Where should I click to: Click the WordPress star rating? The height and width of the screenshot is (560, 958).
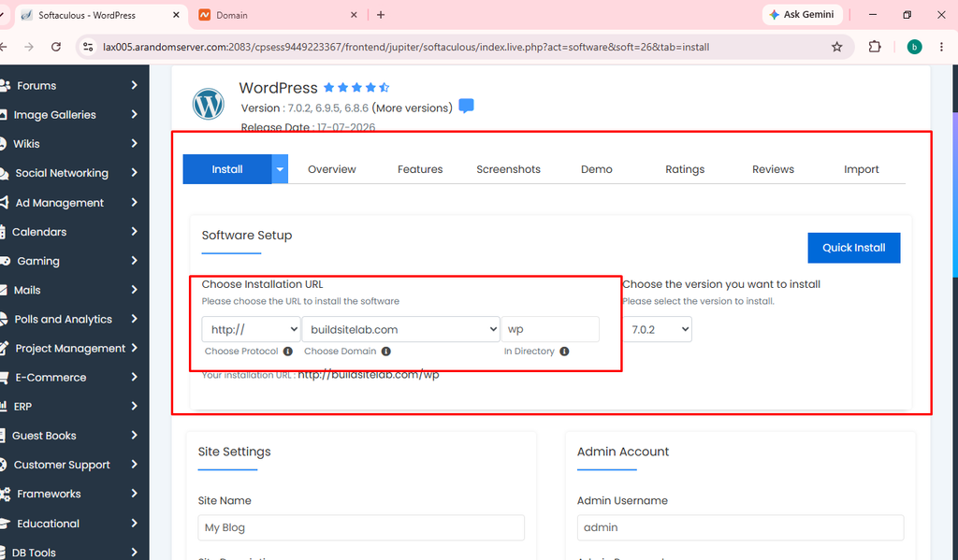[356, 87]
